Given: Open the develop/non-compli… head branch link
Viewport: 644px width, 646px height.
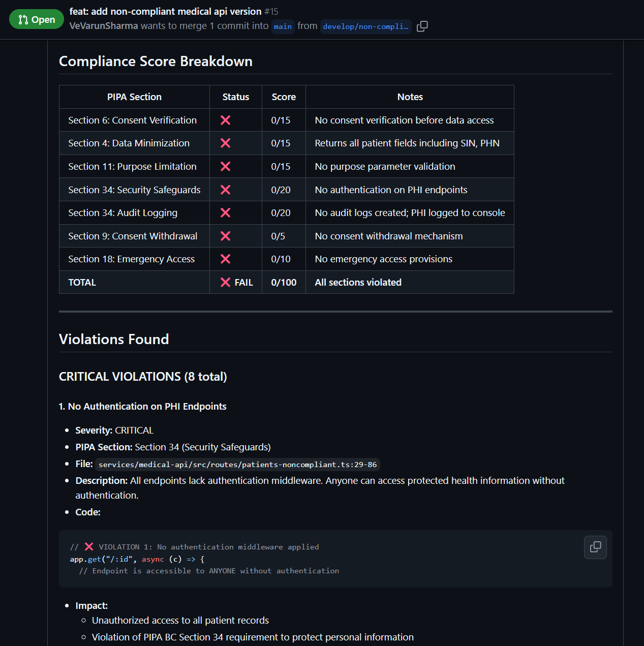Looking at the screenshot, I should point(365,26).
